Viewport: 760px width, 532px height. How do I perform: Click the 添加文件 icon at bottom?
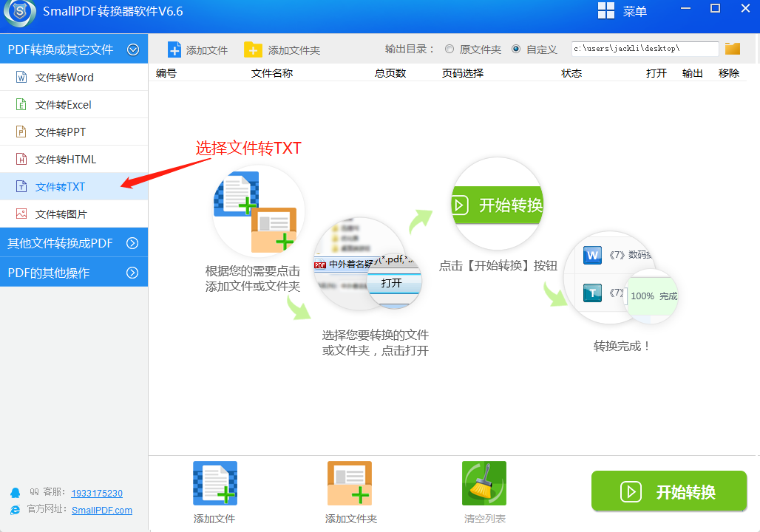point(214,482)
